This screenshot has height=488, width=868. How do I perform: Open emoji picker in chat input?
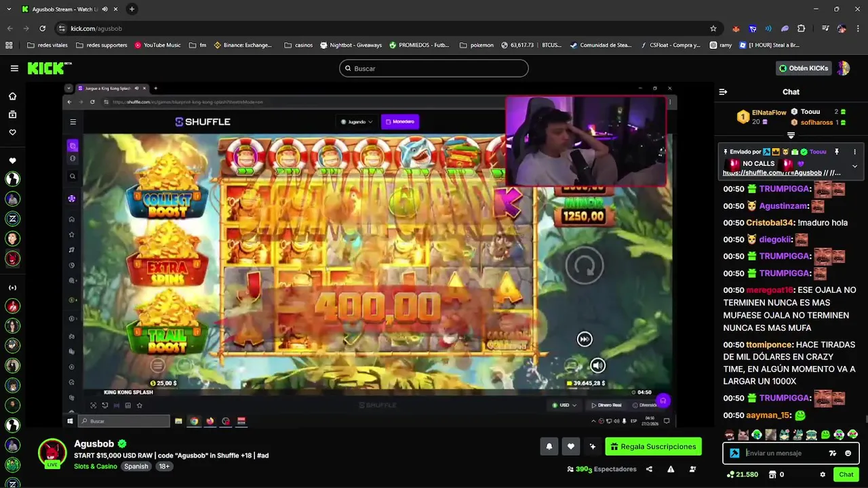pos(848,453)
